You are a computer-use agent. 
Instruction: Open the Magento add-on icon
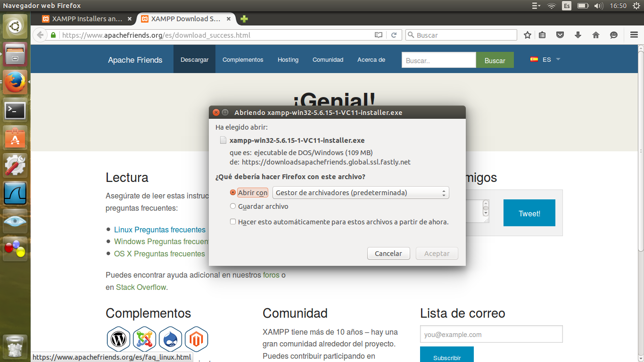click(x=196, y=338)
